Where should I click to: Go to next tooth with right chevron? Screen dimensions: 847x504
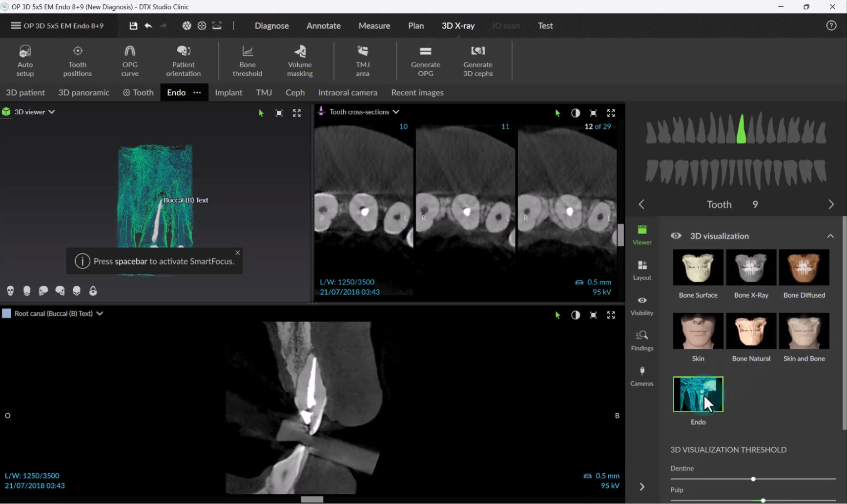[831, 204]
